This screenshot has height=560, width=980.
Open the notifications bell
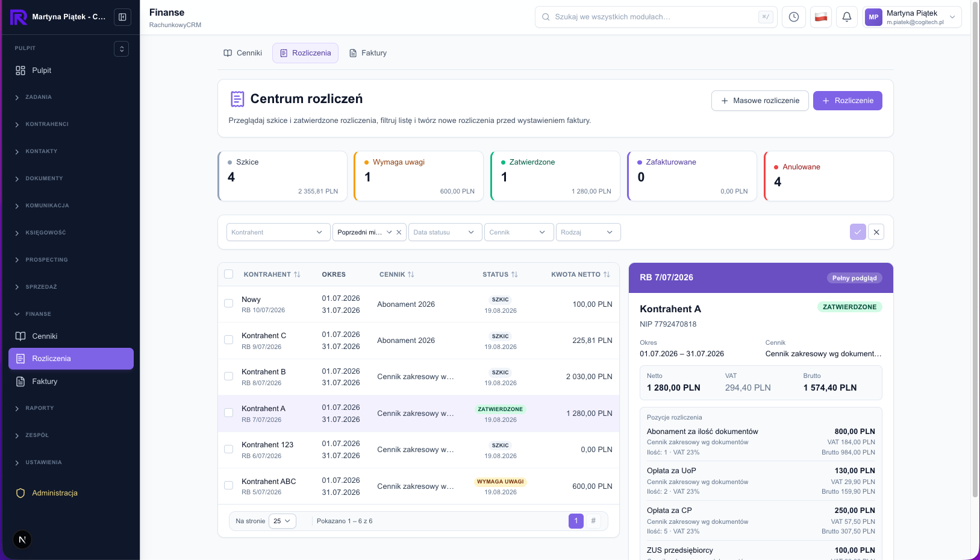pyautogui.click(x=846, y=17)
